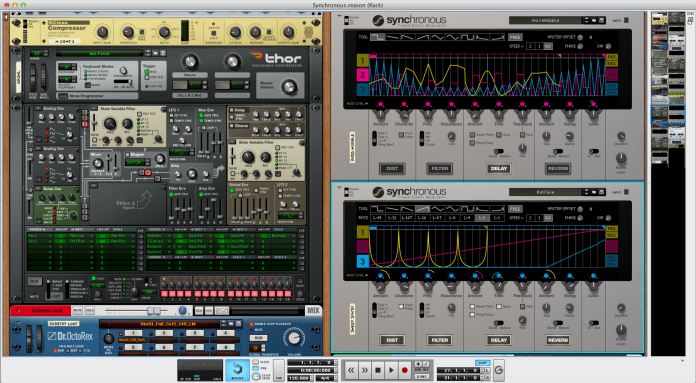
Task: Open patch name display in upper Synchronous
Action: click(x=545, y=20)
